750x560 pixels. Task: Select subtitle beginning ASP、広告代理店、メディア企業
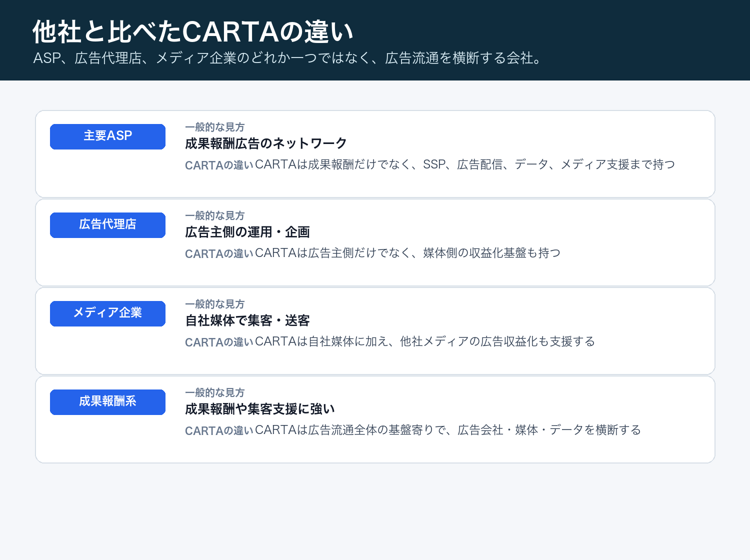(288, 58)
